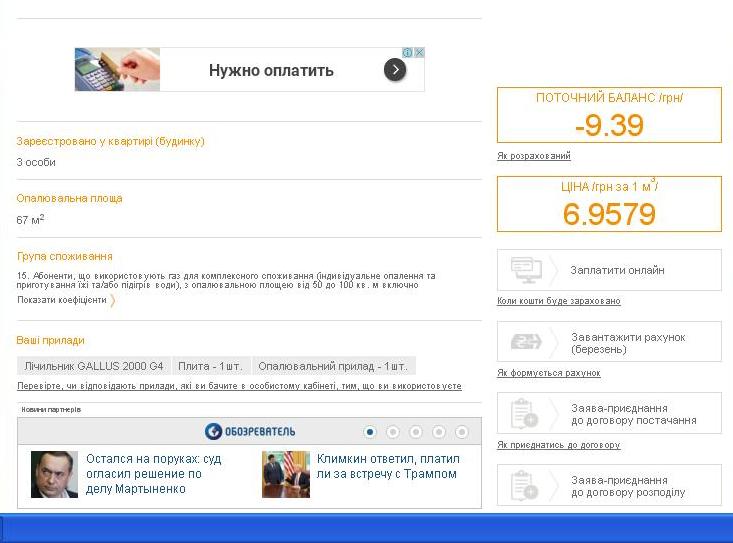Open Як формується рахунок link

click(x=549, y=372)
